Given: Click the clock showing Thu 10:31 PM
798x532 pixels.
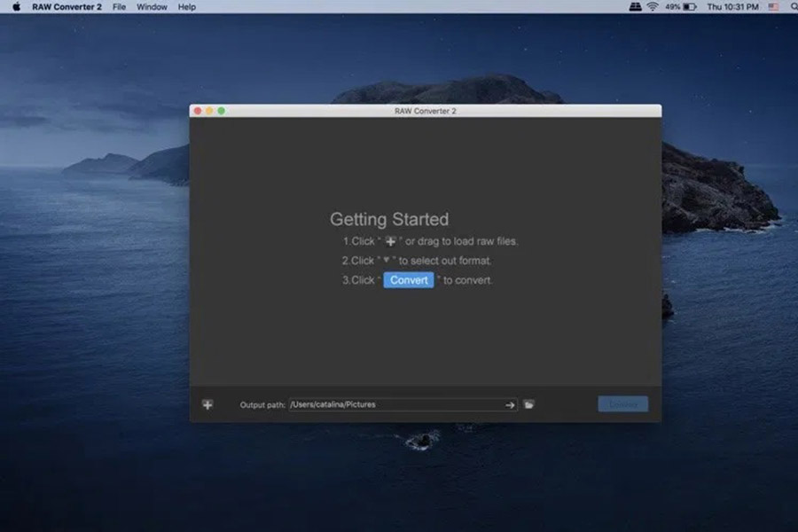Looking at the screenshot, I should coord(731,6).
